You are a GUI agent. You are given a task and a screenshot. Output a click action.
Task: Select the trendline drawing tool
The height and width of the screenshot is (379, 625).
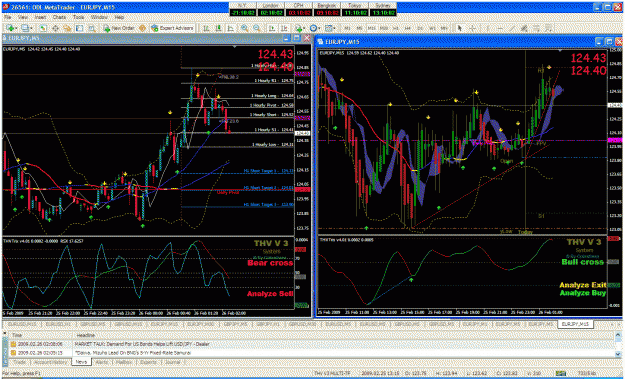click(512, 28)
